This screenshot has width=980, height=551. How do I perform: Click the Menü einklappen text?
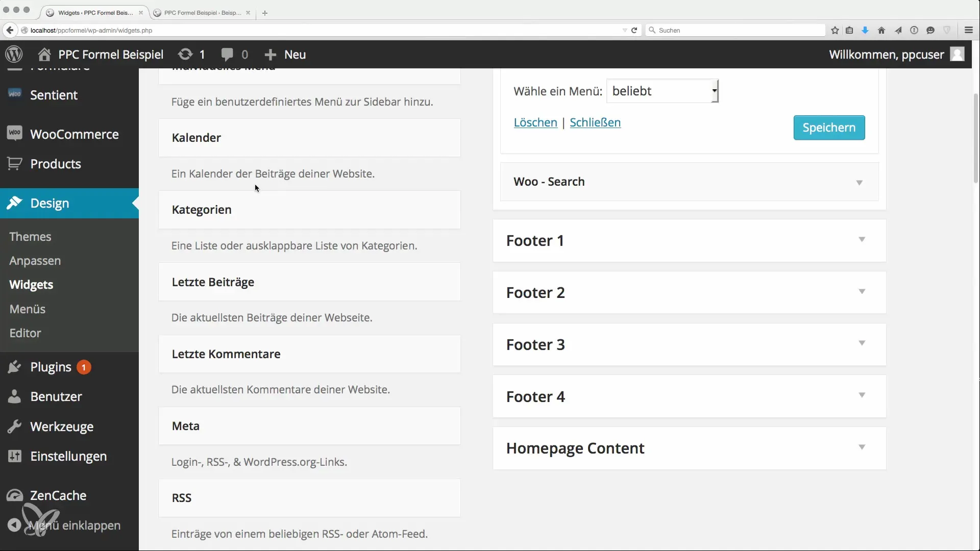(x=75, y=525)
